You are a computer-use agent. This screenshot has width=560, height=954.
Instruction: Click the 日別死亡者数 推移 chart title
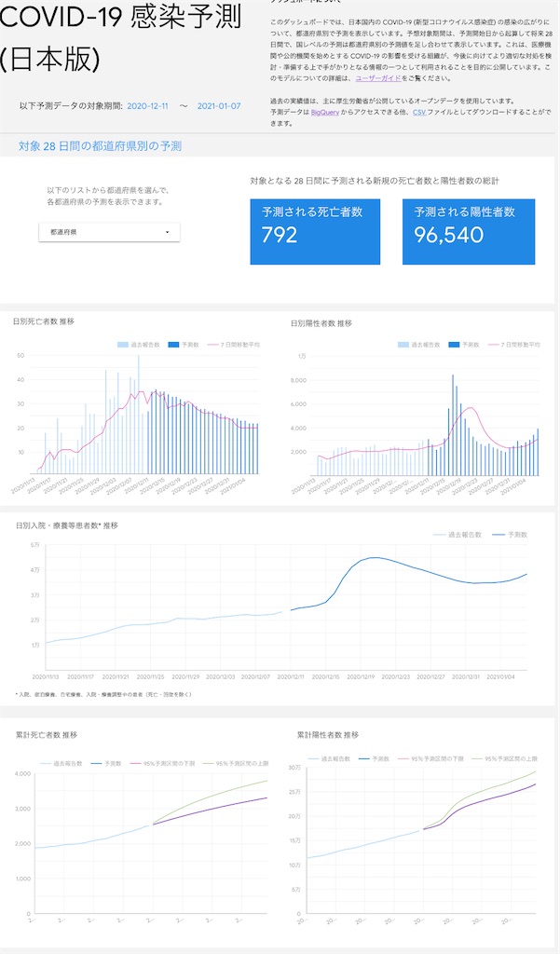tap(43, 321)
